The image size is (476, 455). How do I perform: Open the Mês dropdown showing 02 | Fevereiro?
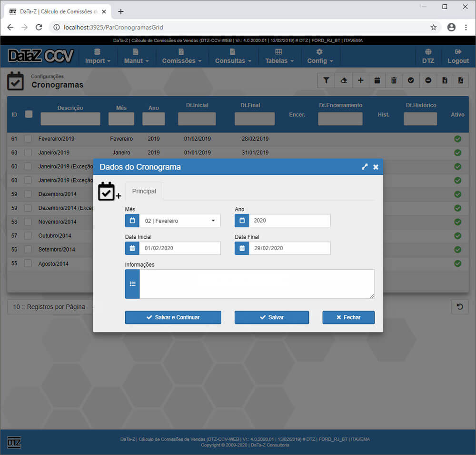179,221
